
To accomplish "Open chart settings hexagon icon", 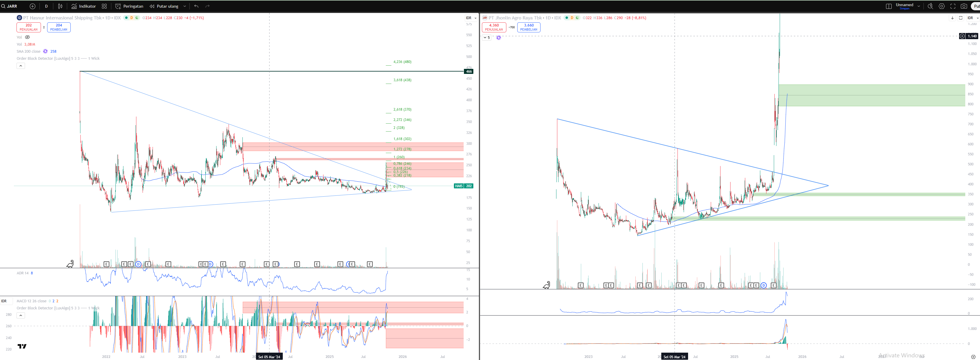I will pyautogui.click(x=942, y=6).
